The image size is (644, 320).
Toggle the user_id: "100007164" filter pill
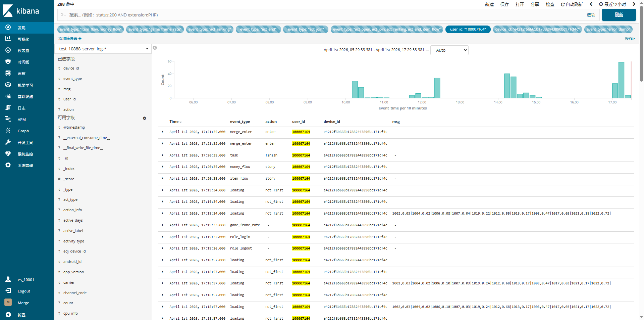[x=468, y=30]
